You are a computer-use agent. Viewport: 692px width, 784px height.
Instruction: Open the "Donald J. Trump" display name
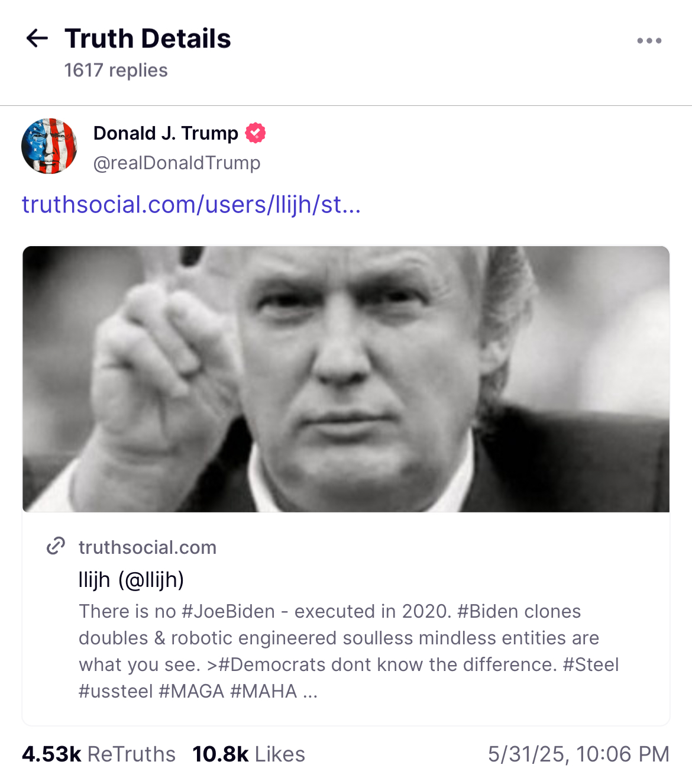click(166, 133)
